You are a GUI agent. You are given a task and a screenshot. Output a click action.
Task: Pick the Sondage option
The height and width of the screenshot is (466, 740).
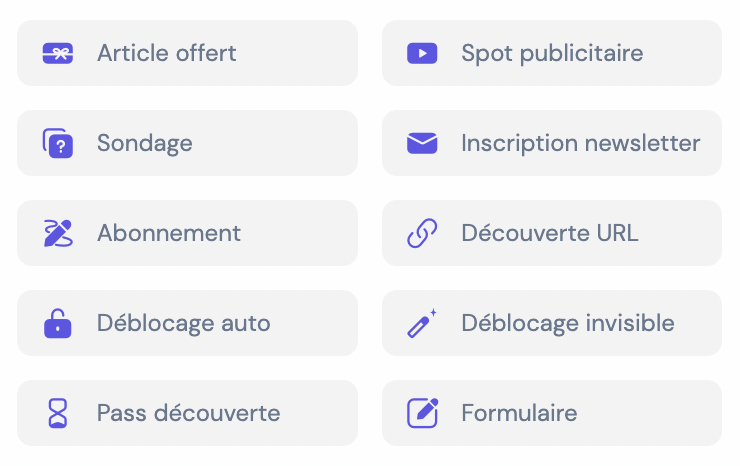click(x=187, y=143)
